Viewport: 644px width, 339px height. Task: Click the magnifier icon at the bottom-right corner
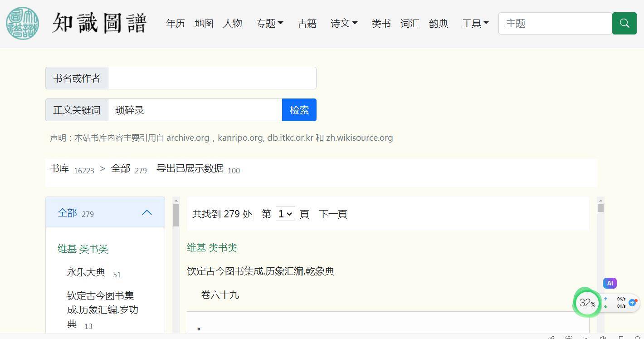click(638, 338)
